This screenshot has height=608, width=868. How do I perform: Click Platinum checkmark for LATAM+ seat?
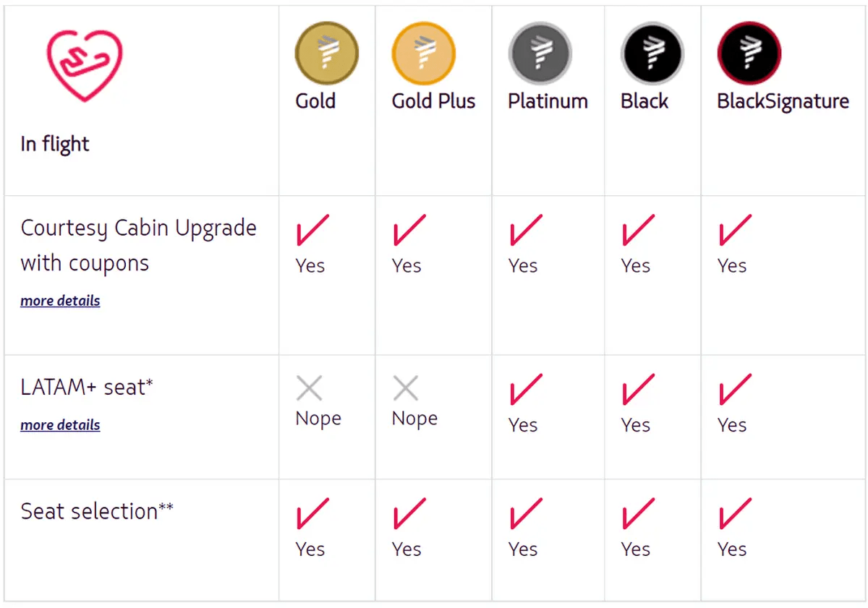point(526,389)
